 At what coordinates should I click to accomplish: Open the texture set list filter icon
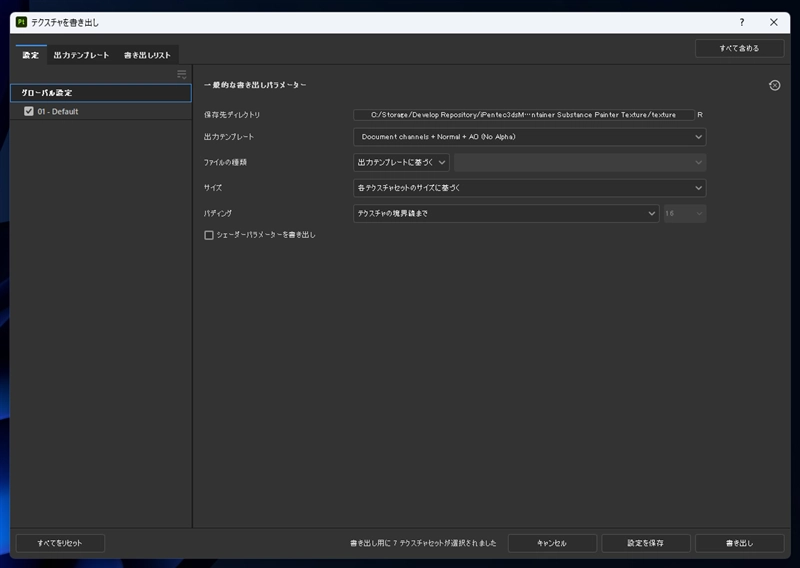[182, 75]
